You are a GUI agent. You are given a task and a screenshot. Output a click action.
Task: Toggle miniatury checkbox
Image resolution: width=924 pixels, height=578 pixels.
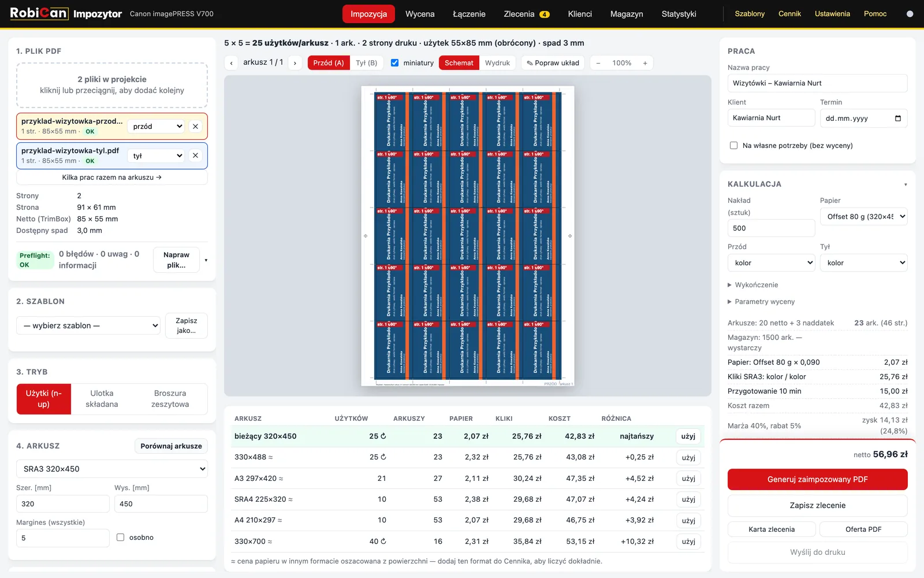pos(394,63)
